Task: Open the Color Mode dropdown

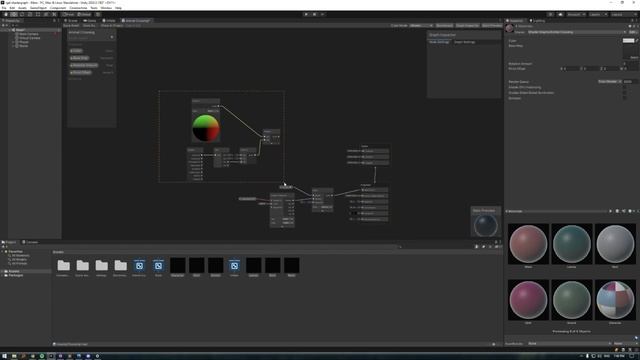Action: coord(421,25)
